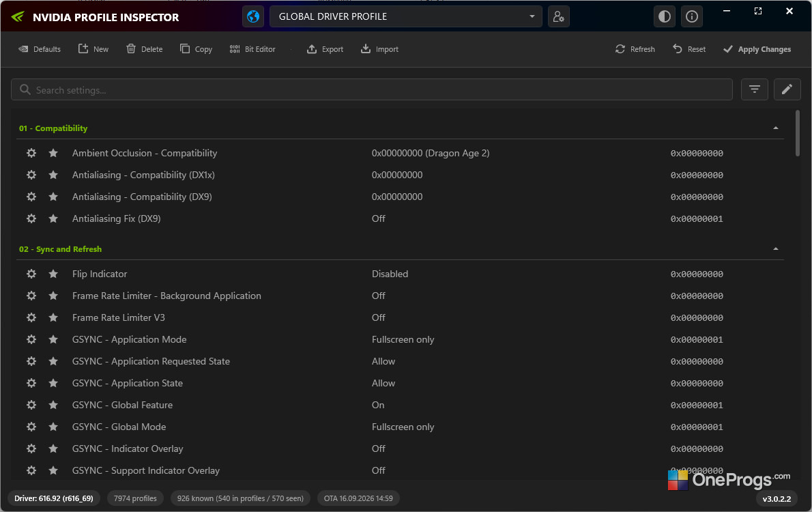Click Export in the toolbar

coord(325,49)
